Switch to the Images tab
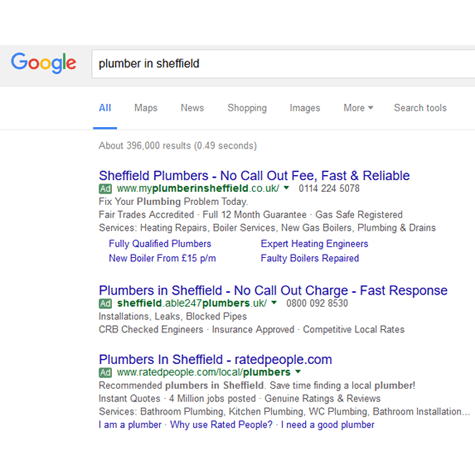 pyautogui.click(x=305, y=108)
